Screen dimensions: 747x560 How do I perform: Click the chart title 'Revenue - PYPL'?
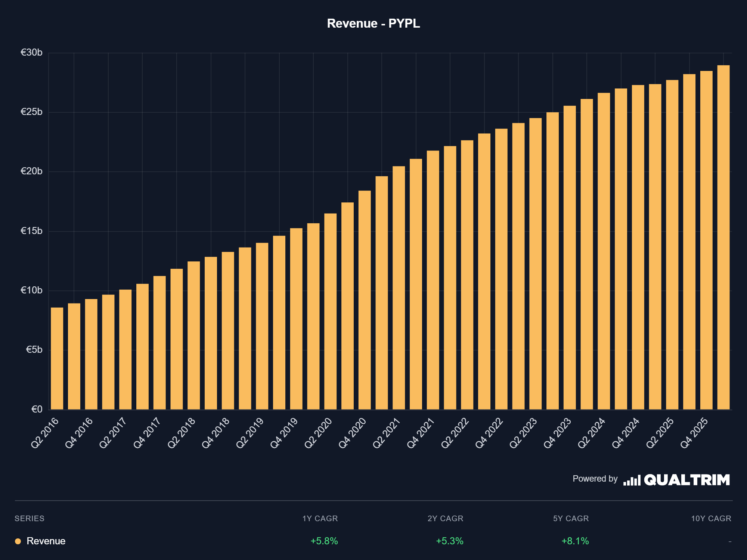(x=373, y=24)
